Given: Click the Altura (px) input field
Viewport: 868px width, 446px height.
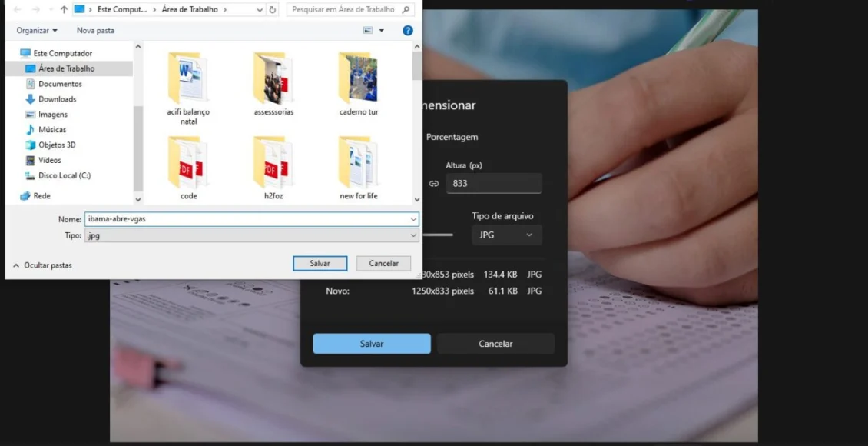Looking at the screenshot, I should 493,184.
